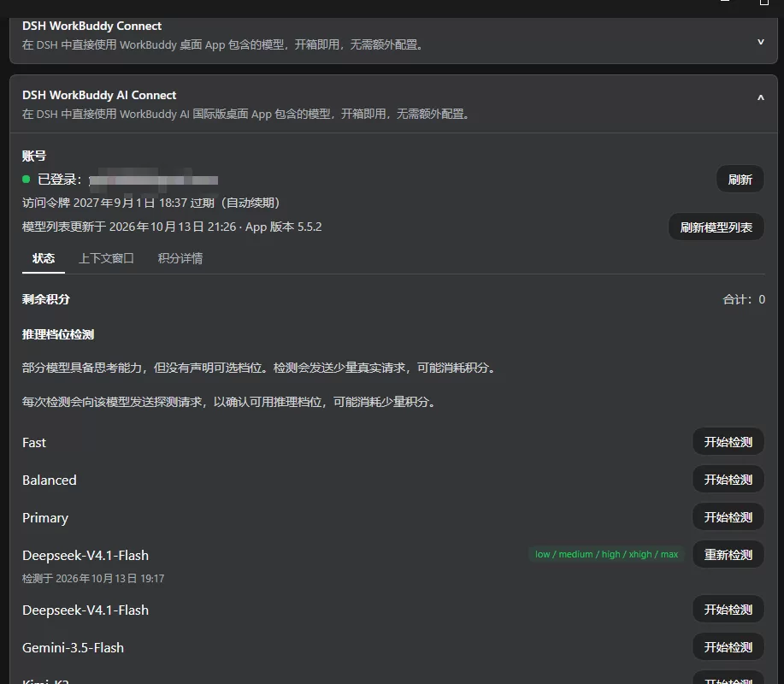This screenshot has height=684, width=784.
Task: Start detection for the Fast model
Action: [728, 442]
